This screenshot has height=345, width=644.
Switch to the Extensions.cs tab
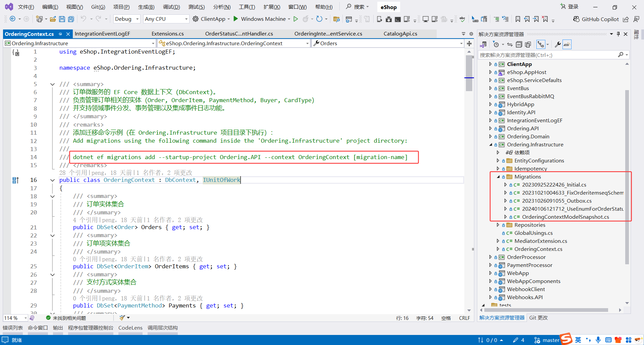[168, 34]
